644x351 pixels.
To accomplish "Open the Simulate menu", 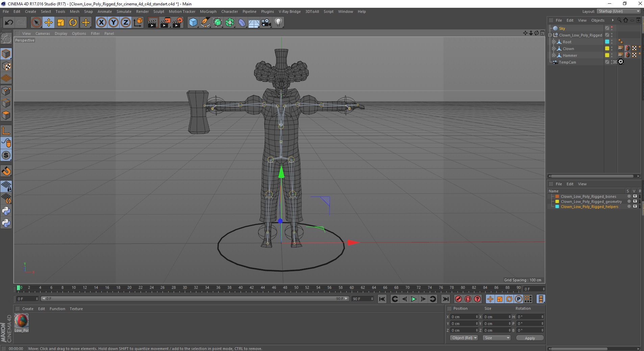I will (x=124, y=11).
